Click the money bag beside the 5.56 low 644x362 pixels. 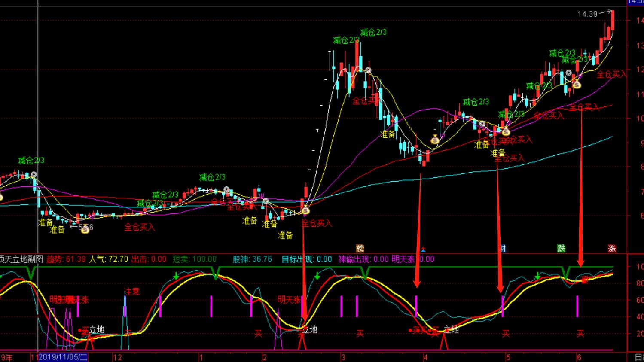pyautogui.click(x=85, y=229)
